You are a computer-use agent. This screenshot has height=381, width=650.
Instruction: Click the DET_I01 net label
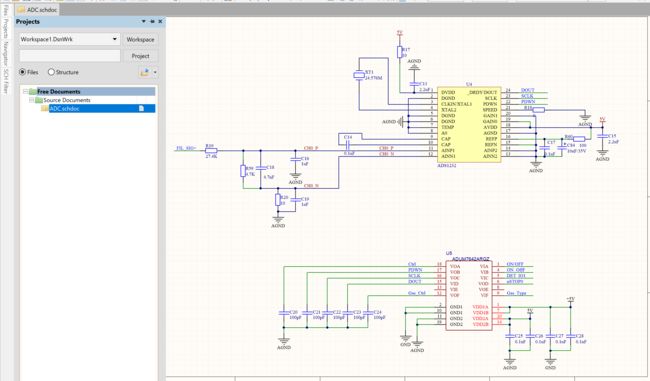(516, 276)
